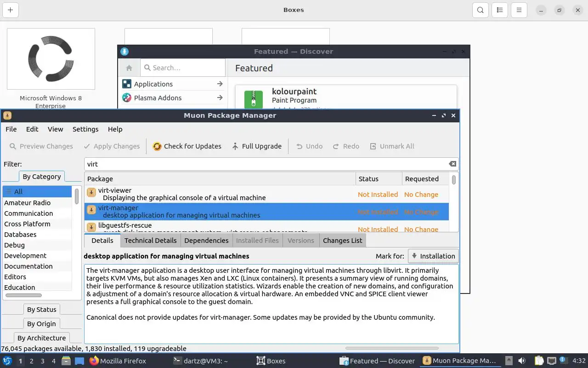Select the All category

(x=37, y=192)
